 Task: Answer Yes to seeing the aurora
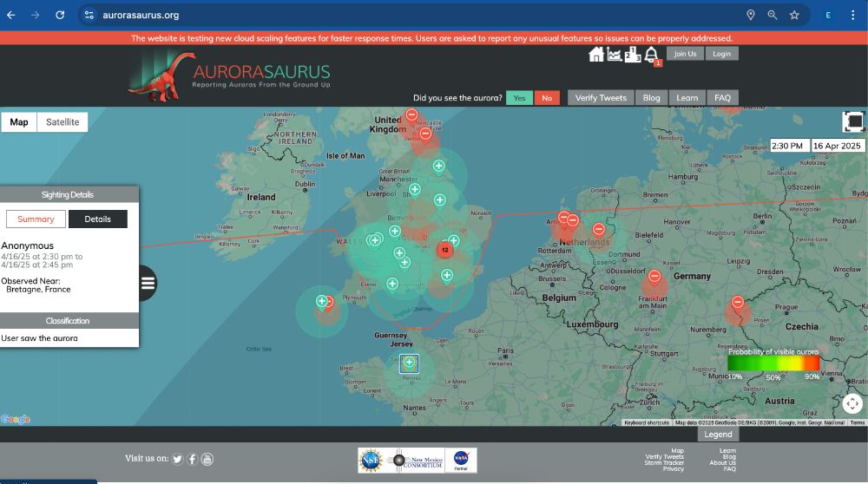coord(519,98)
